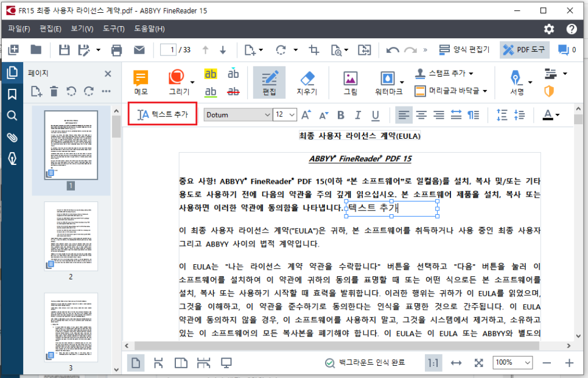Screen dimensions: 588x378
Task: Open the font color dropdown arrow
Action: [558, 115]
